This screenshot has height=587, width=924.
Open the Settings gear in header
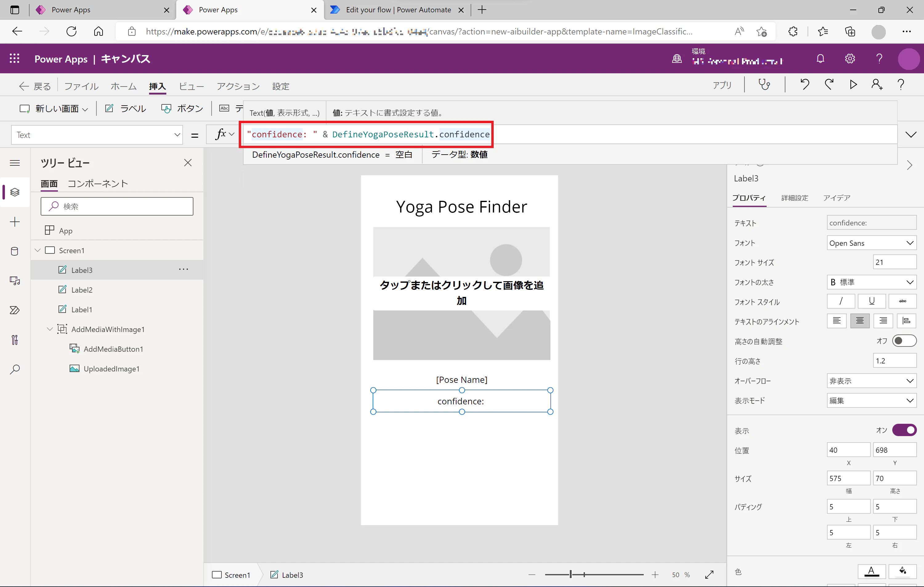(x=850, y=59)
